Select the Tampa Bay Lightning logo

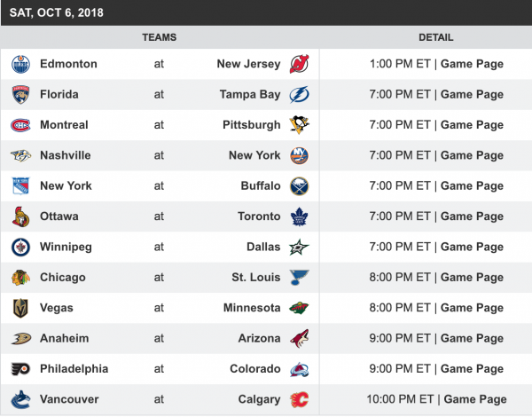coord(299,95)
